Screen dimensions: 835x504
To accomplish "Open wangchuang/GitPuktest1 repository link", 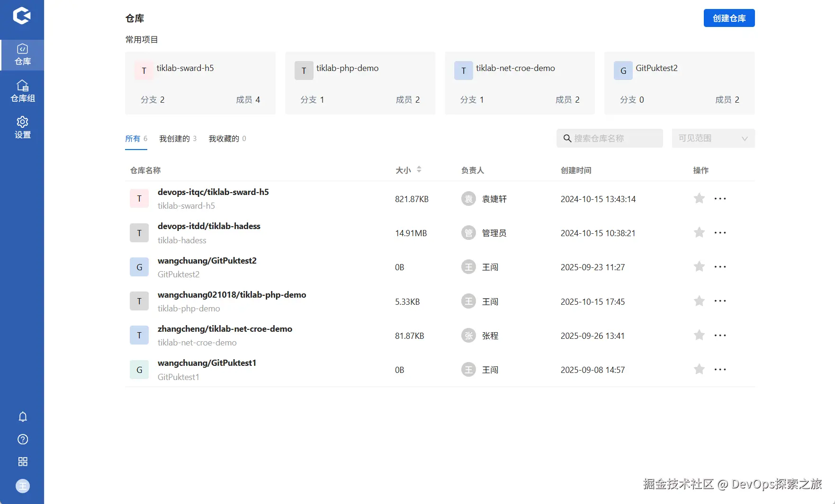I will coord(207,363).
